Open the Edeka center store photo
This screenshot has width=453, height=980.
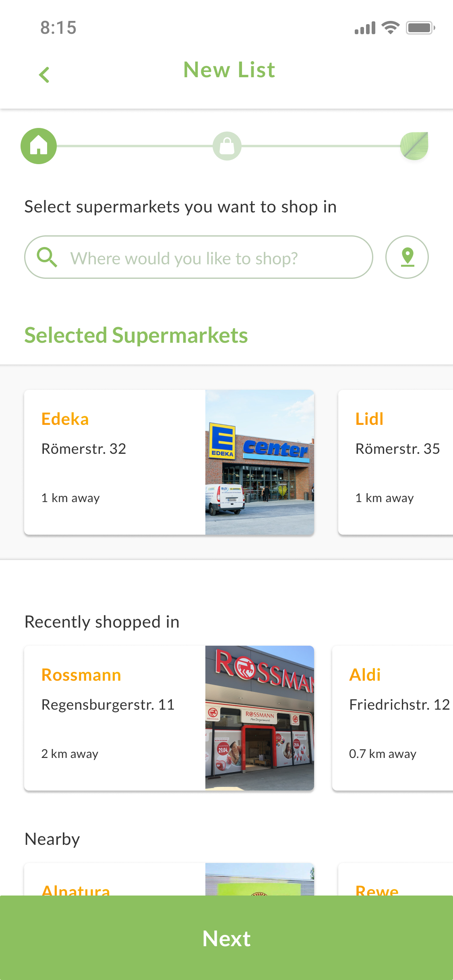click(x=260, y=462)
